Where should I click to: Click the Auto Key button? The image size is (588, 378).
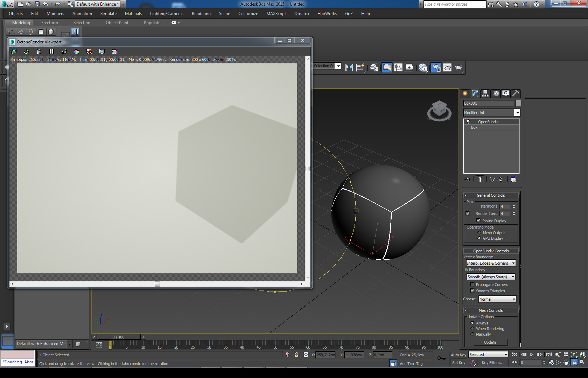pyautogui.click(x=458, y=355)
